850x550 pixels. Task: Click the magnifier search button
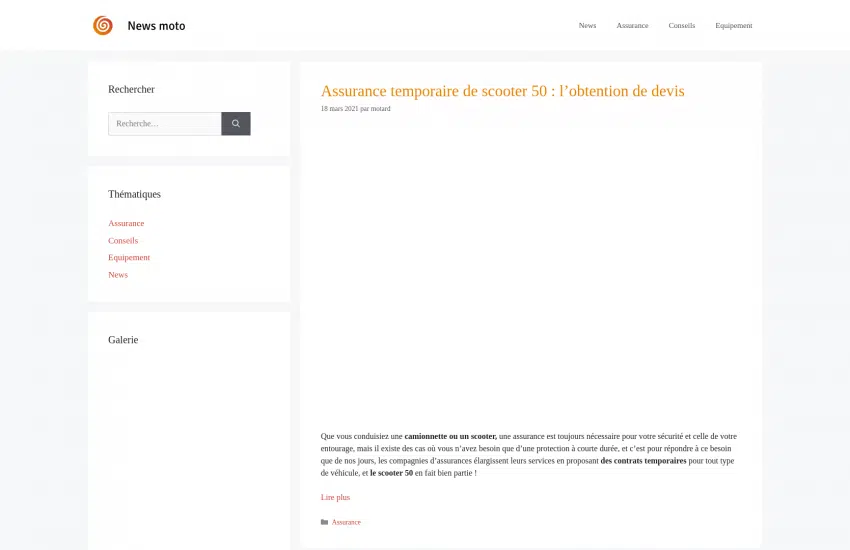(236, 124)
